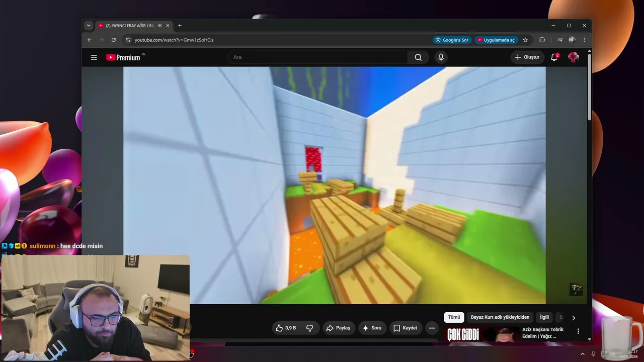The height and width of the screenshot is (362, 644).
Task: Open Aziz Başkanı Tebrik video suggestion title
Action: pos(543,333)
